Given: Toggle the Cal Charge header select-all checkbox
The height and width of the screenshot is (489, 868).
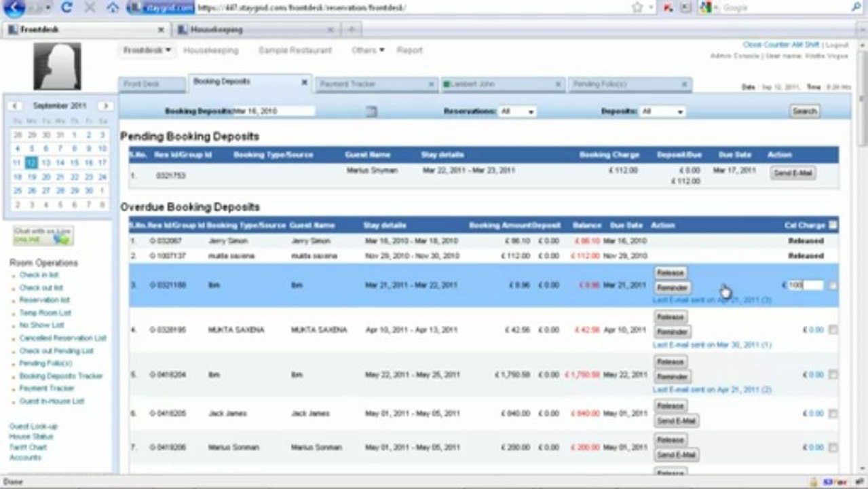Looking at the screenshot, I should (x=833, y=225).
